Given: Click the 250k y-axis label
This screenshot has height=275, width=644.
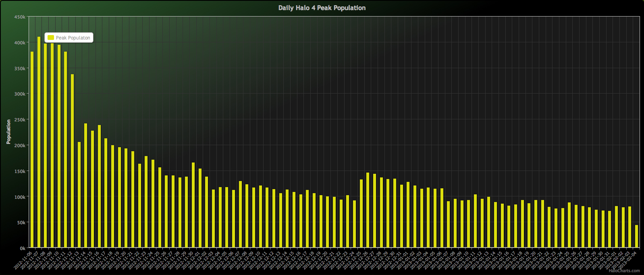Looking at the screenshot, I should 20,120.
